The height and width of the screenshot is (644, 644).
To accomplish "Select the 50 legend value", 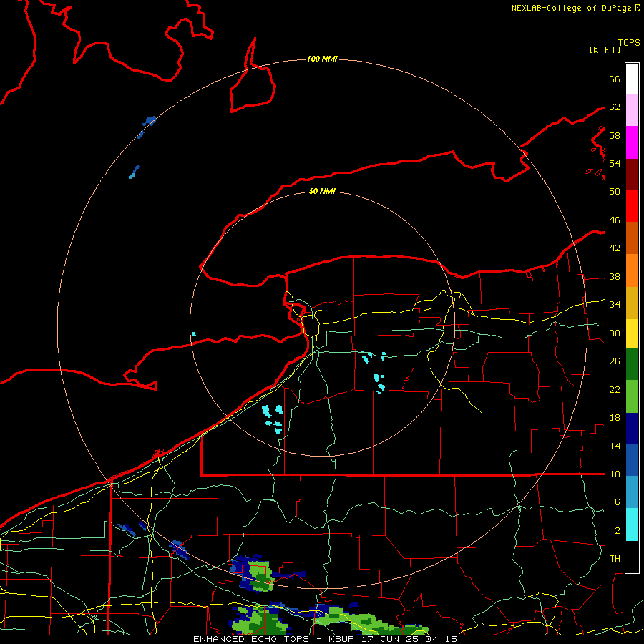I will pos(615,191).
